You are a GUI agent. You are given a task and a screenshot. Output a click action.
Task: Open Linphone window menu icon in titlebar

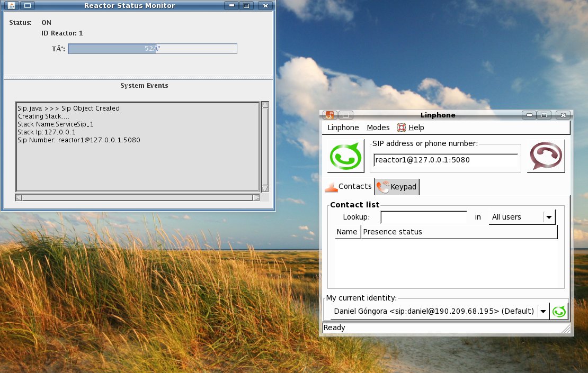click(330, 115)
